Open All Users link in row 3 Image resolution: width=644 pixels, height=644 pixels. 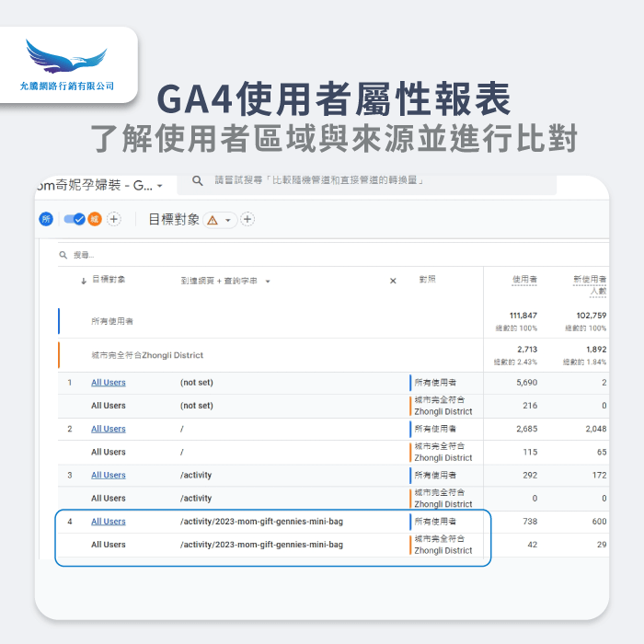pos(108,475)
